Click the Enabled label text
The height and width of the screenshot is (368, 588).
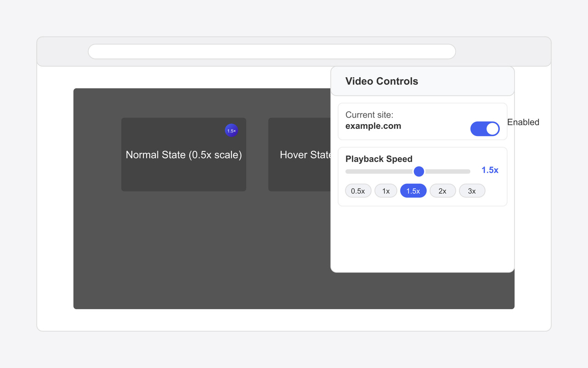point(523,122)
